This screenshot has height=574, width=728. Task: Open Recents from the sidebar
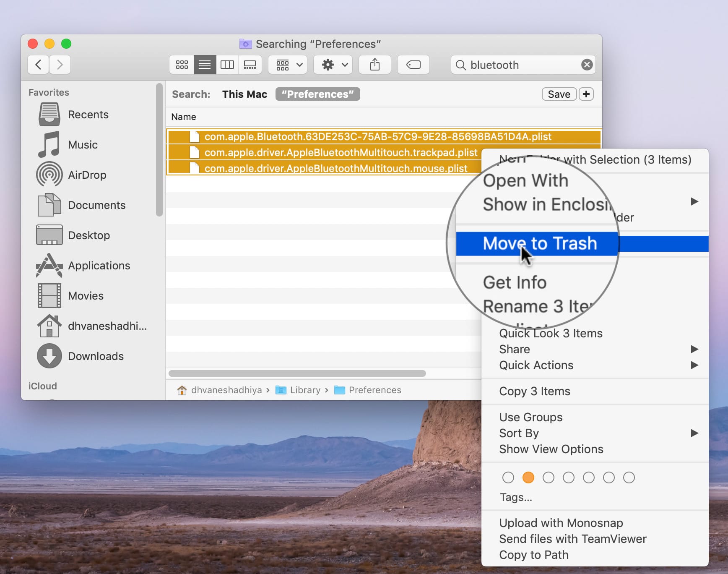coord(88,114)
